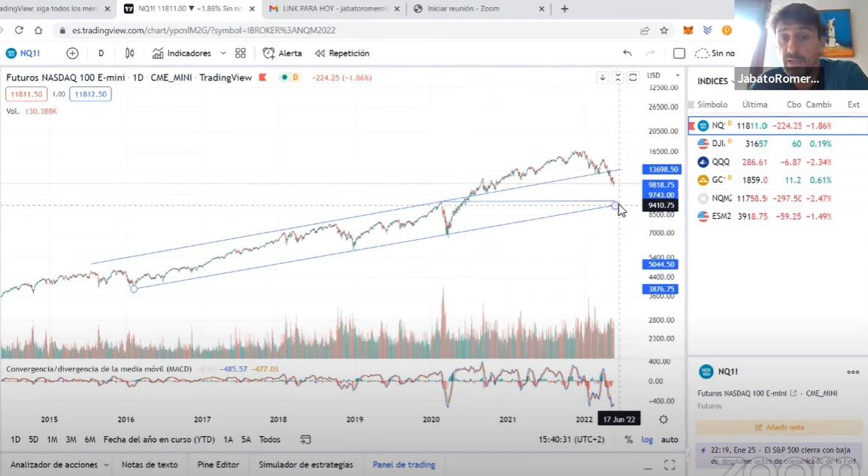Image resolution: width=868 pixels, height=476 pixels.
Task: Click the red sell price 11811.50 box
Action: point(26,94)
